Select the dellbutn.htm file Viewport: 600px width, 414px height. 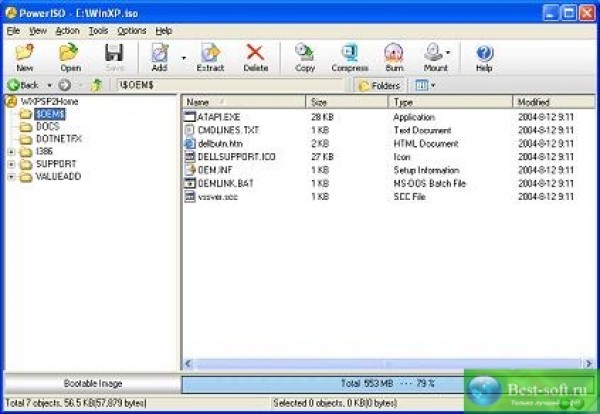220,143
